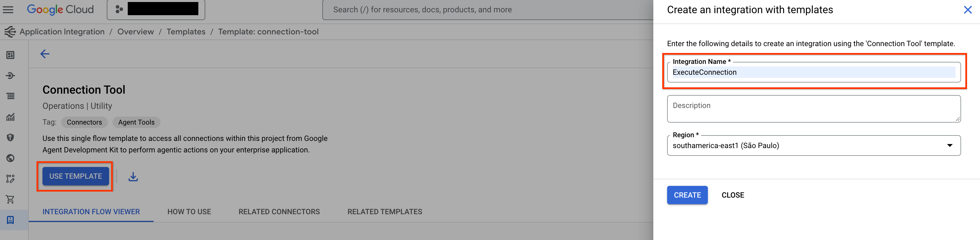Click the back arrow above Connection Tool
Screen dimensions: 980x240
[44, 54]
